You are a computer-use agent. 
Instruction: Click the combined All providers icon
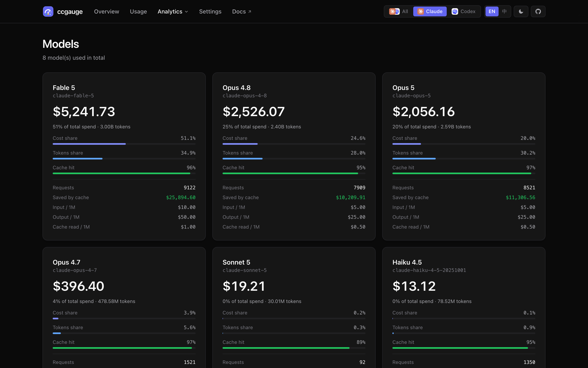394,11
